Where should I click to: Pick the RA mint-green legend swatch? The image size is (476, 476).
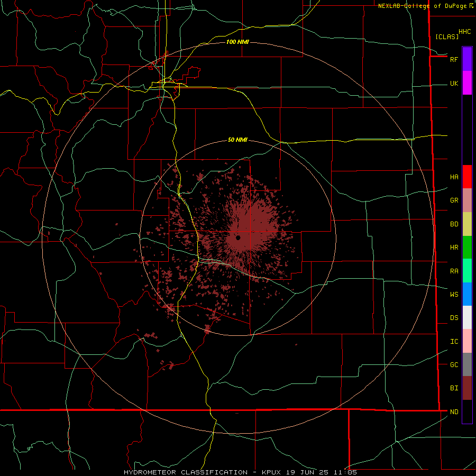click(x=467, y=271)
